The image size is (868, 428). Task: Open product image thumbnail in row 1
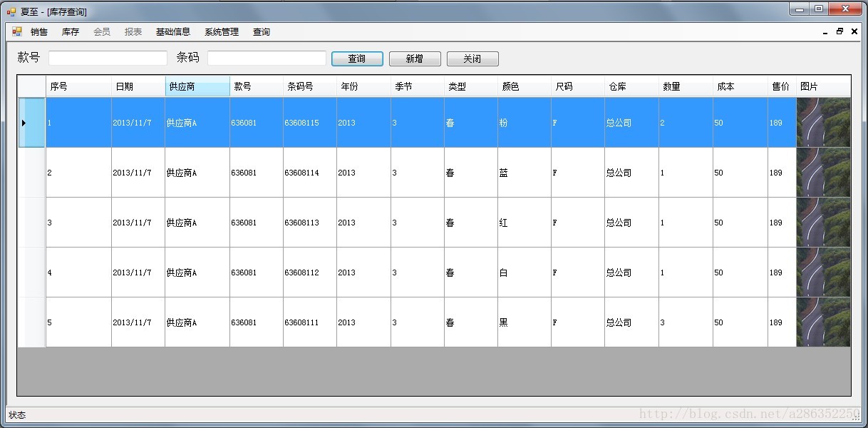[823, 123]
